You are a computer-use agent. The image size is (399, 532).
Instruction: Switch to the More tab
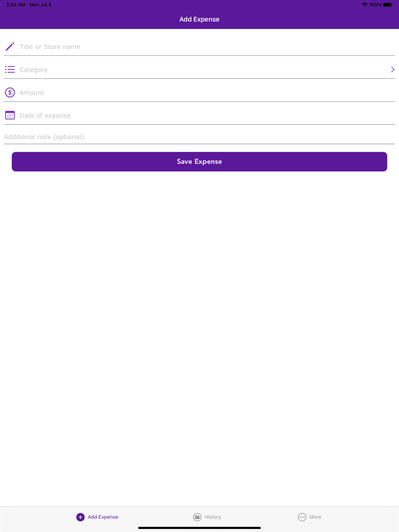click(x=310, y=517)
